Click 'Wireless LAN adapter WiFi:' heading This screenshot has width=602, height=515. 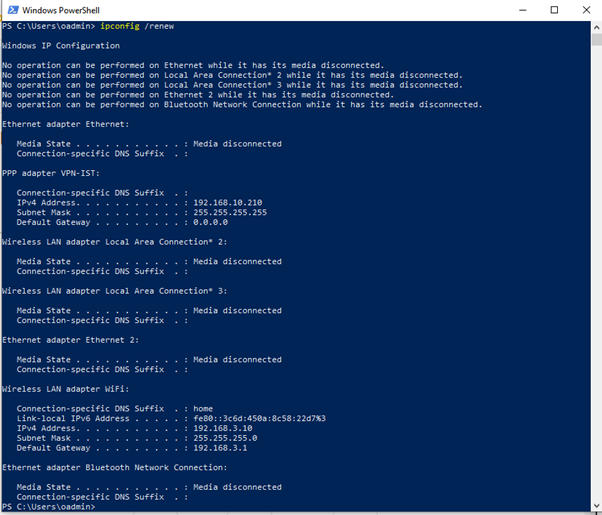pyautogui.click(x=65, y=389)
